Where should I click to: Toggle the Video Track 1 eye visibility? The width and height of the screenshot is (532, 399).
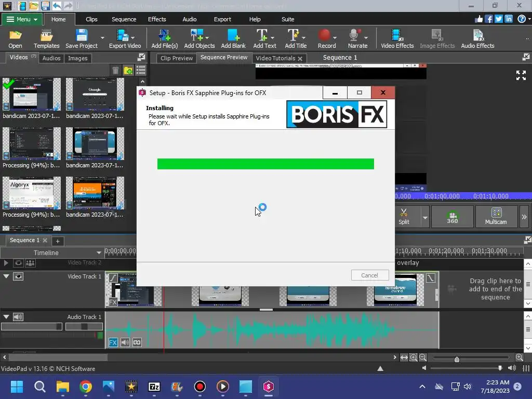18,276
